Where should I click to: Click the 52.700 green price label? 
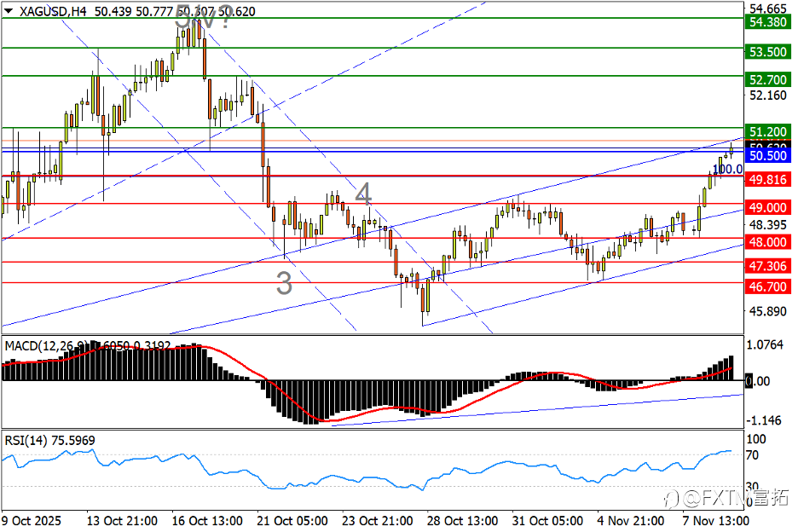768,80
